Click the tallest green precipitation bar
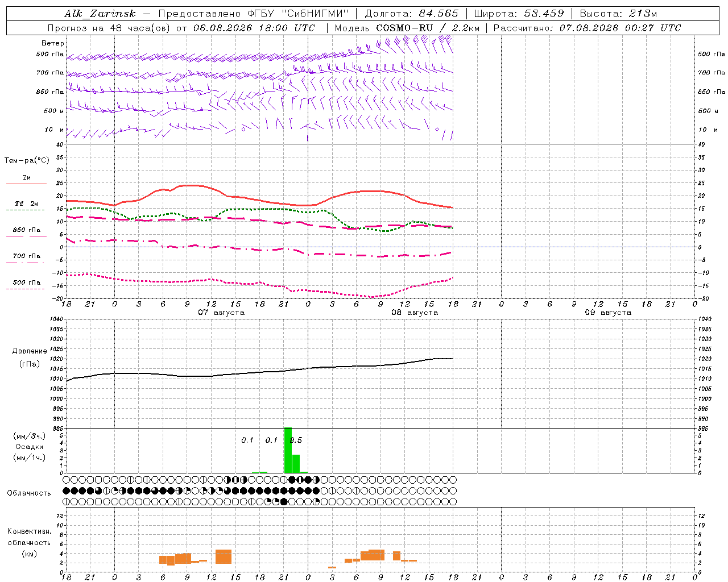The image size is (728, 582). (x=288, y=450)
